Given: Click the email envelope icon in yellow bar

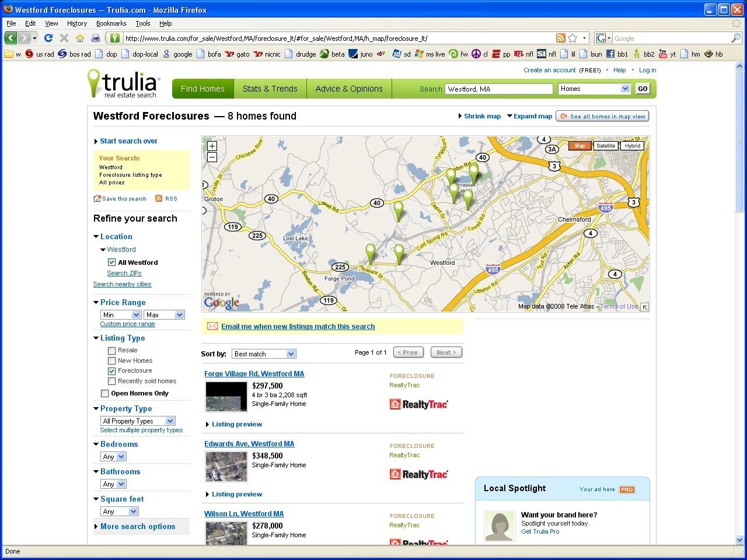Looking at the screenshot, I should click(x=212, y=326).
